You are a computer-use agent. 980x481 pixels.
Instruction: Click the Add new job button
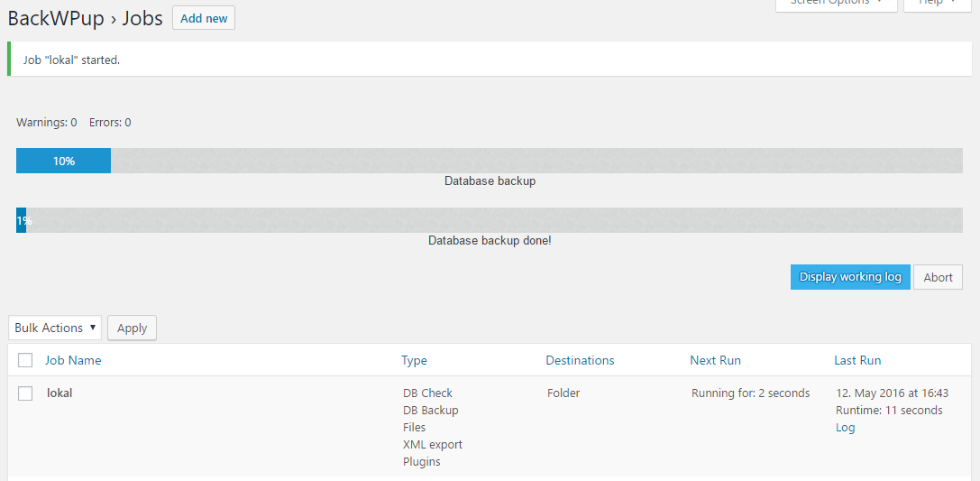[x=203, y=18]
